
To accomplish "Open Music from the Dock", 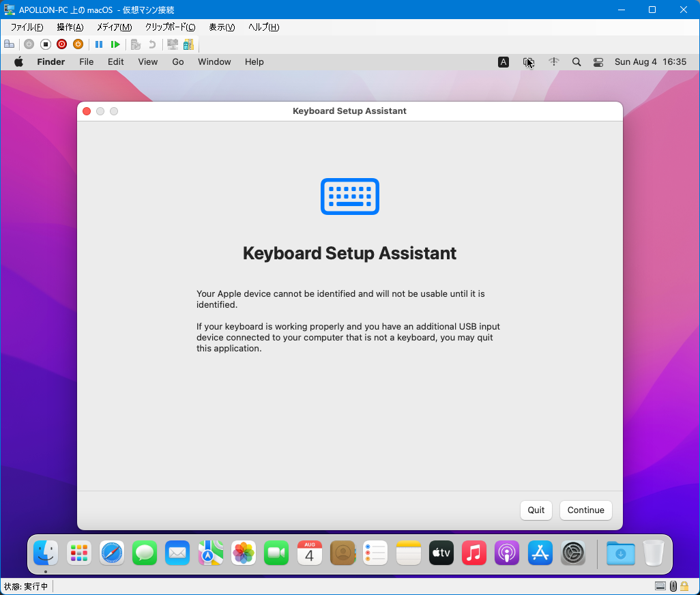I will coord(474,553).
